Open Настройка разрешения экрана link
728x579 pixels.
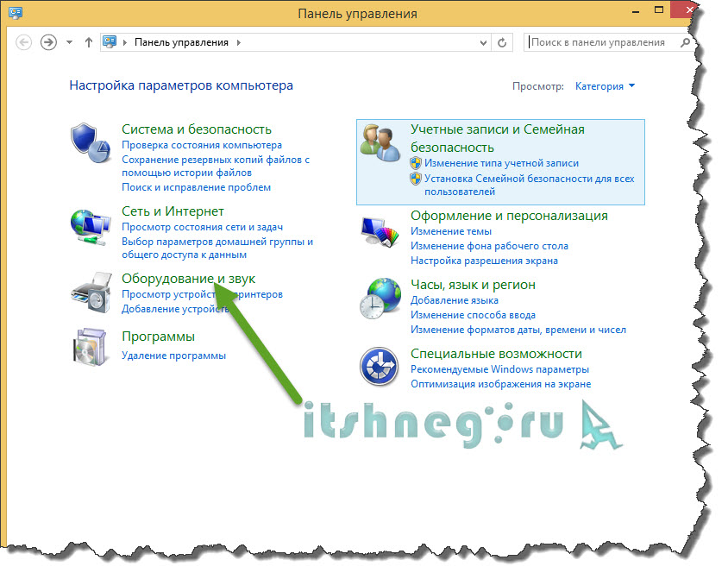(x=484, y=261)
